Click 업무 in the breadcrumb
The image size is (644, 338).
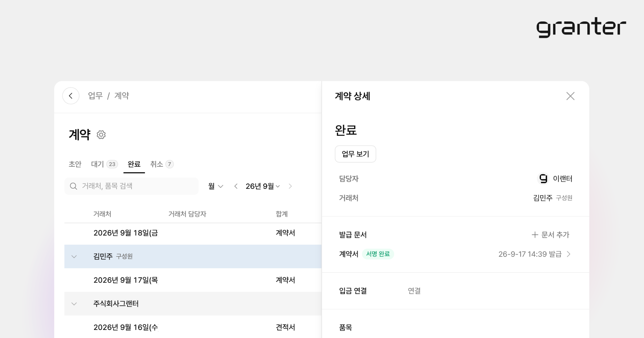tap(95, 96)
